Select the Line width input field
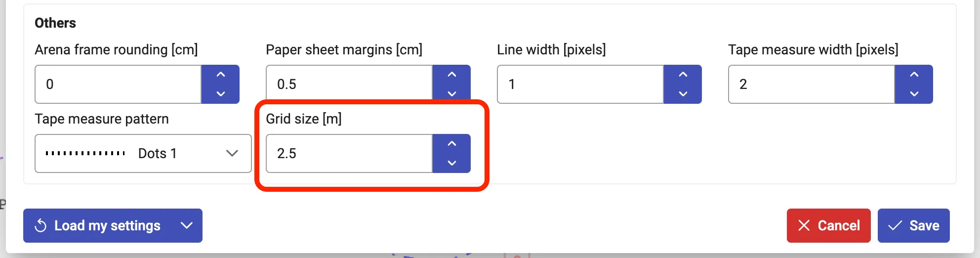The image size is (980, 258). tap(580, 84)
